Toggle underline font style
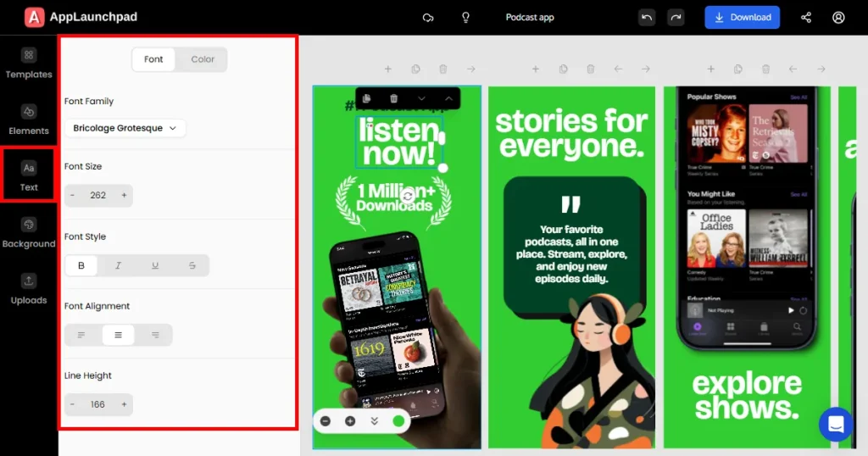The image size is (868, 456). [x=155, y=265]
